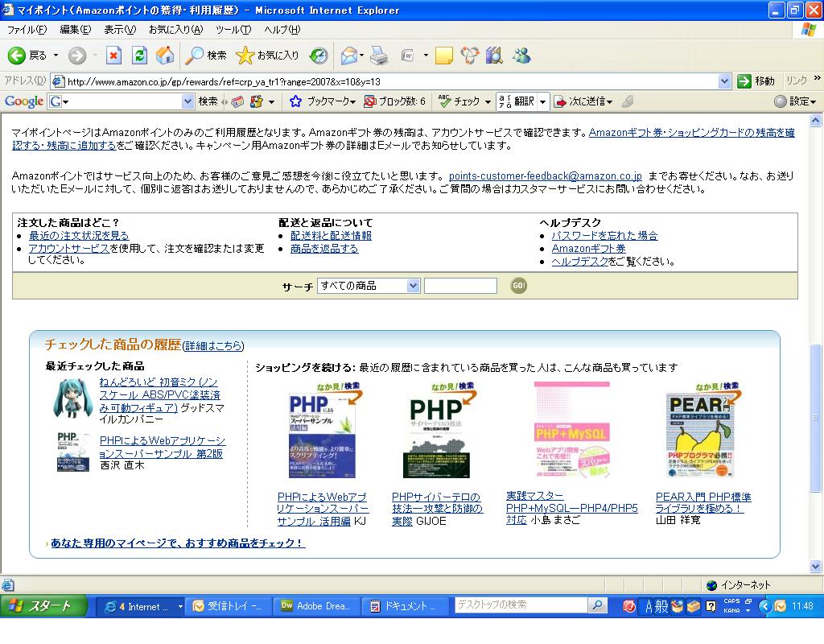Click the Edit with Word icon
The height and width of the screenshot is (644, 824).
pos(408,56)
